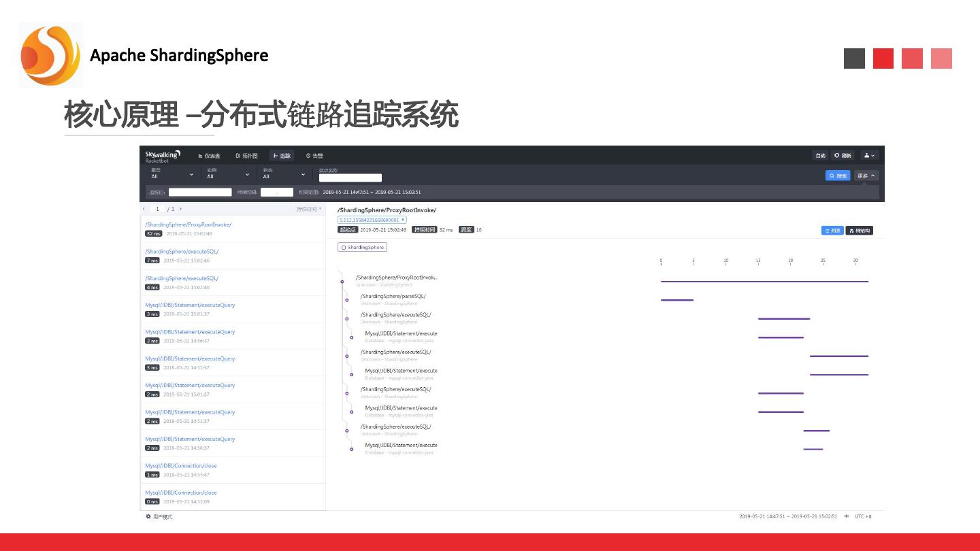980x551 pixels.
Task: Switch to 树结构 tree view
Action: coord(859,231)
